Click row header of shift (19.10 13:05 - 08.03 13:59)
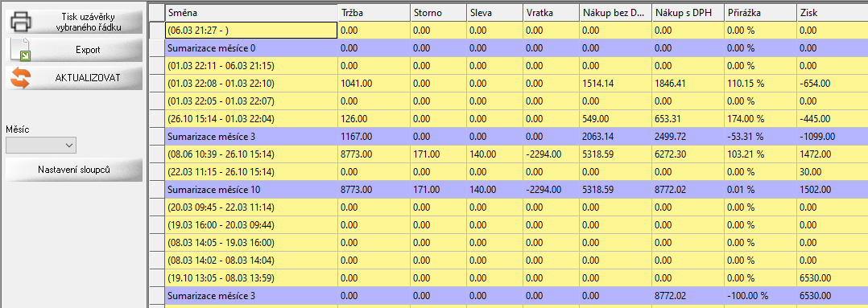 [x=157, y=278]
